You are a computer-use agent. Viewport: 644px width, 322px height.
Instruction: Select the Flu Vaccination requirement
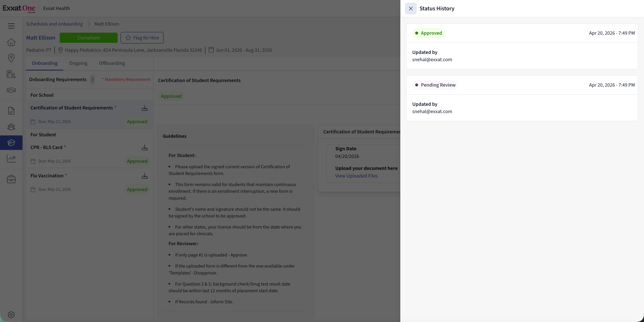click(90, 182)
